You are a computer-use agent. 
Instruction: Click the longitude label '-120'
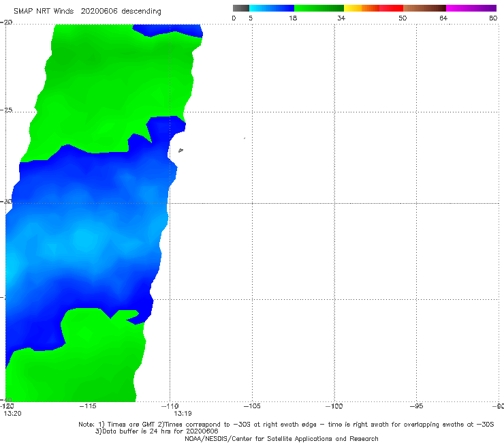point(7,406)
